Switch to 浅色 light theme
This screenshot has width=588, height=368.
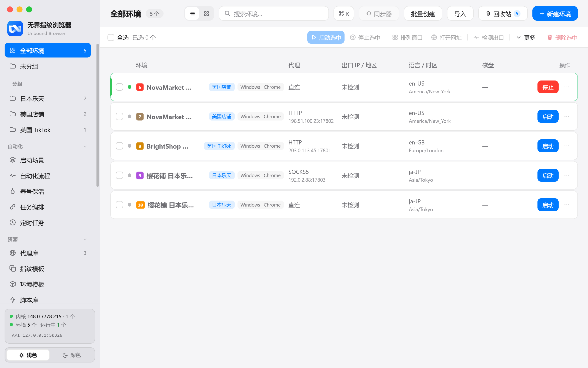click(x=28, y=355)
